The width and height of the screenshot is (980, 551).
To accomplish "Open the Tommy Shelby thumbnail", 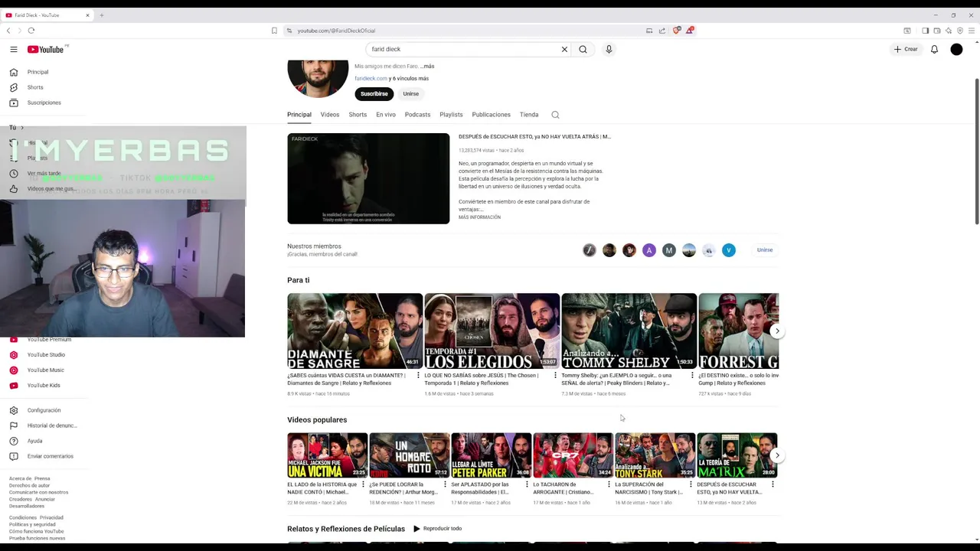I will tap(629, 331).
